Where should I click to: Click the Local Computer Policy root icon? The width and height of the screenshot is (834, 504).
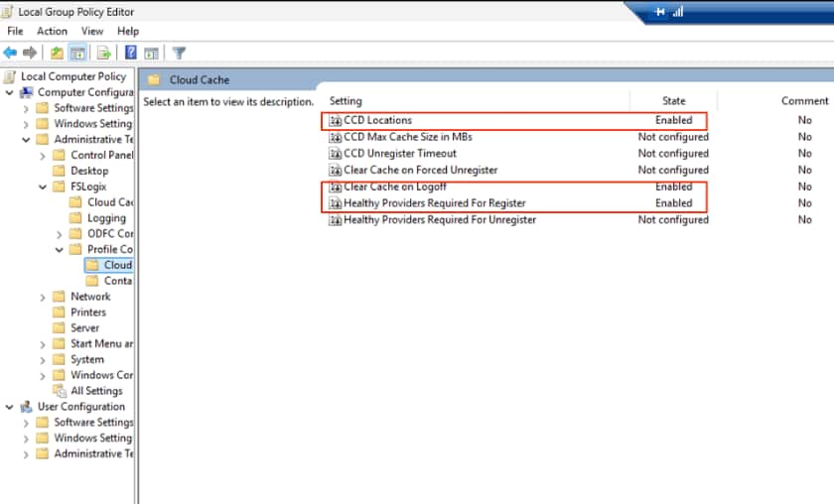tap(10, 76)
